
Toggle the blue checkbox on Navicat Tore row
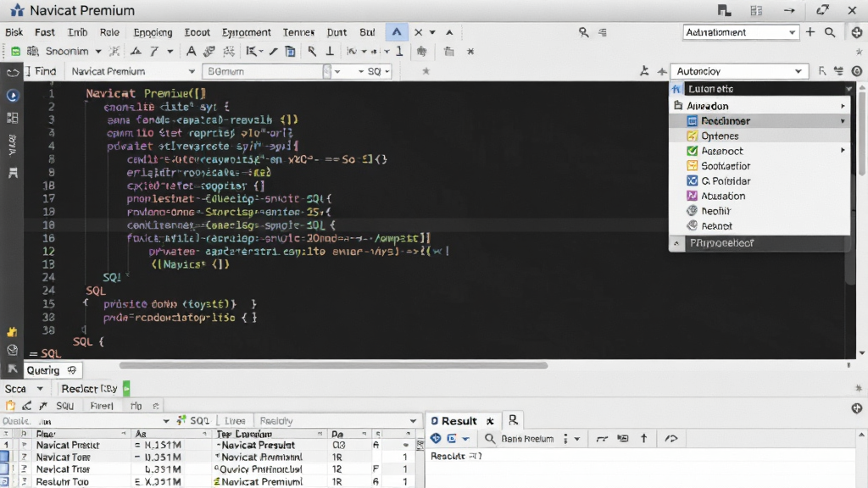tap(4, 457)
